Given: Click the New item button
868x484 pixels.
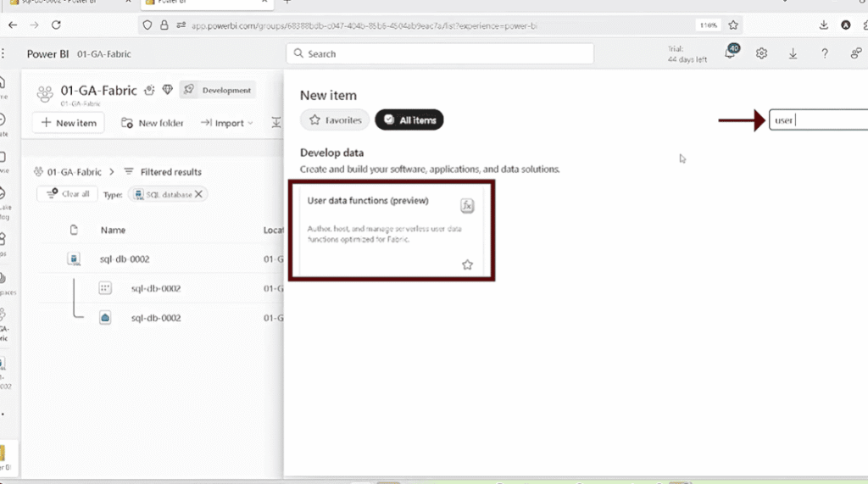Looking at the screenshot, I should (69, 123).
